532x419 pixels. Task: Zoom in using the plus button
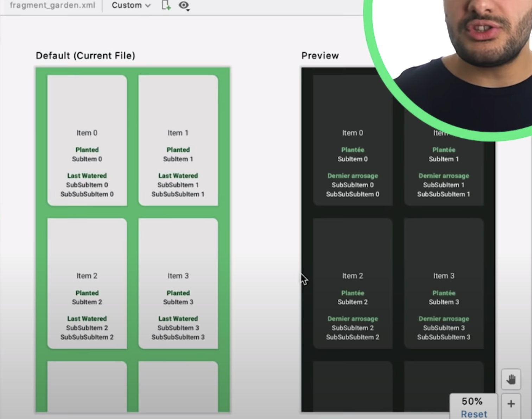click(x=511, y=404)
